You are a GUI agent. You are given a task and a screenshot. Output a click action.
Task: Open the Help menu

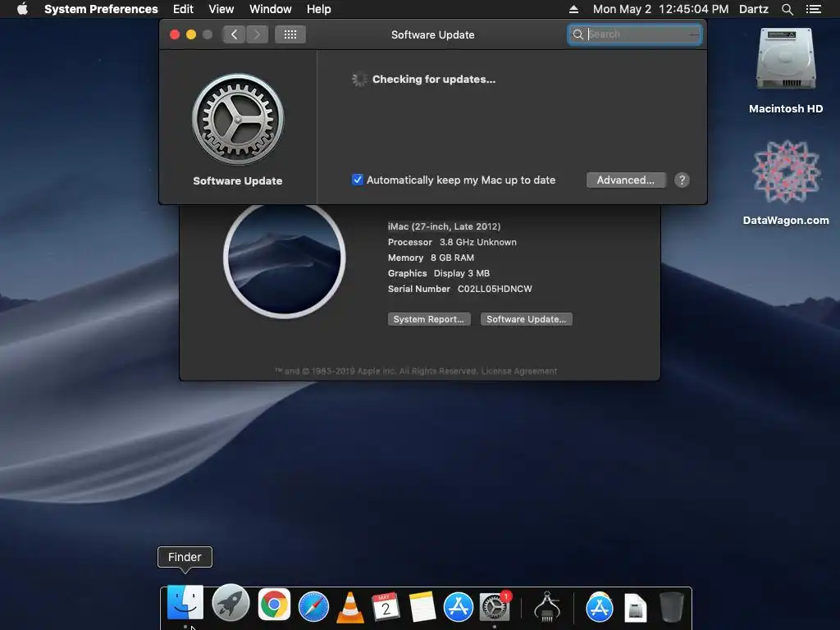[319, 9]
